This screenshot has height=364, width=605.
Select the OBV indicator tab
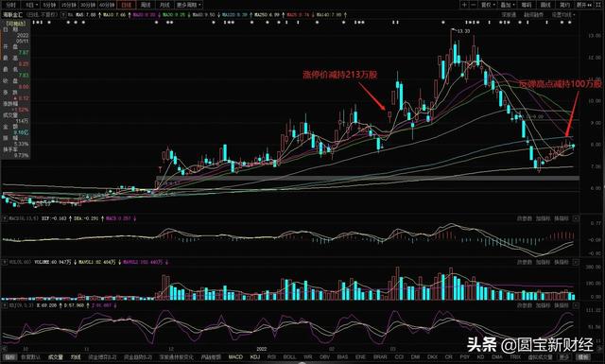(x=325, y=357)
